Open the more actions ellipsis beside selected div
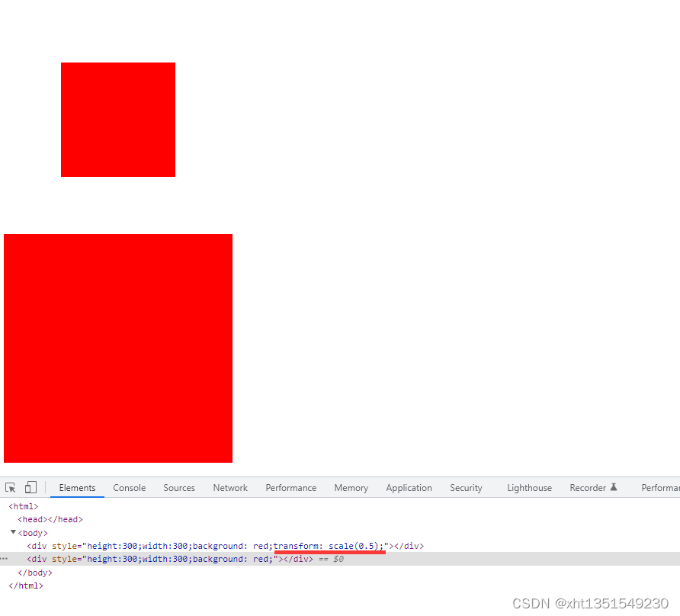This screenshot has height=616, width=680. tap(4, 559)
